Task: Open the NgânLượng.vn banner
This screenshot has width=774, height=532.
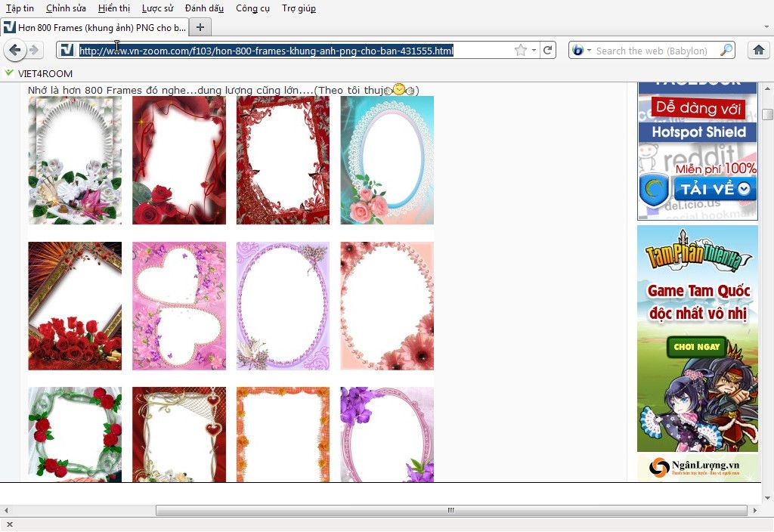Action: pyautogui.click(x=697, y=467)
